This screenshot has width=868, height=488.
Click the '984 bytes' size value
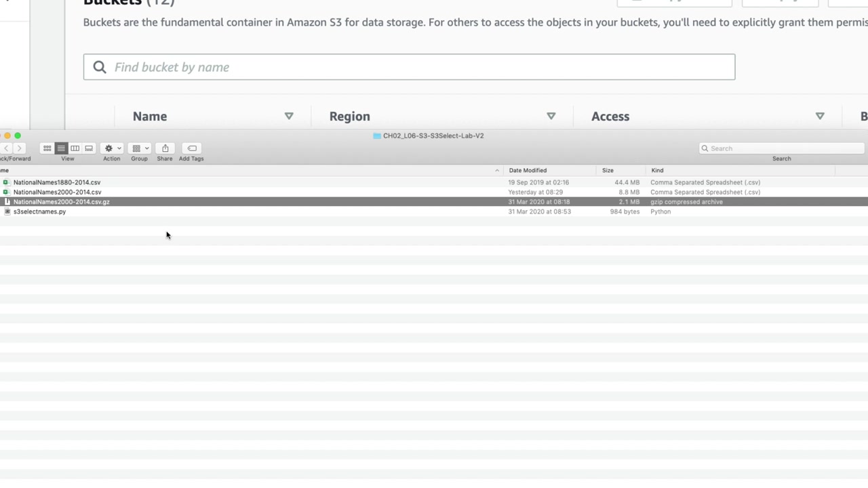624,211
